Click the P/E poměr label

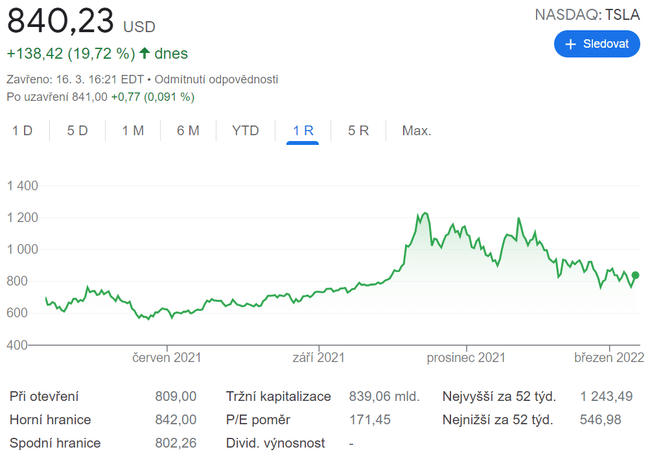click(258, 419)
